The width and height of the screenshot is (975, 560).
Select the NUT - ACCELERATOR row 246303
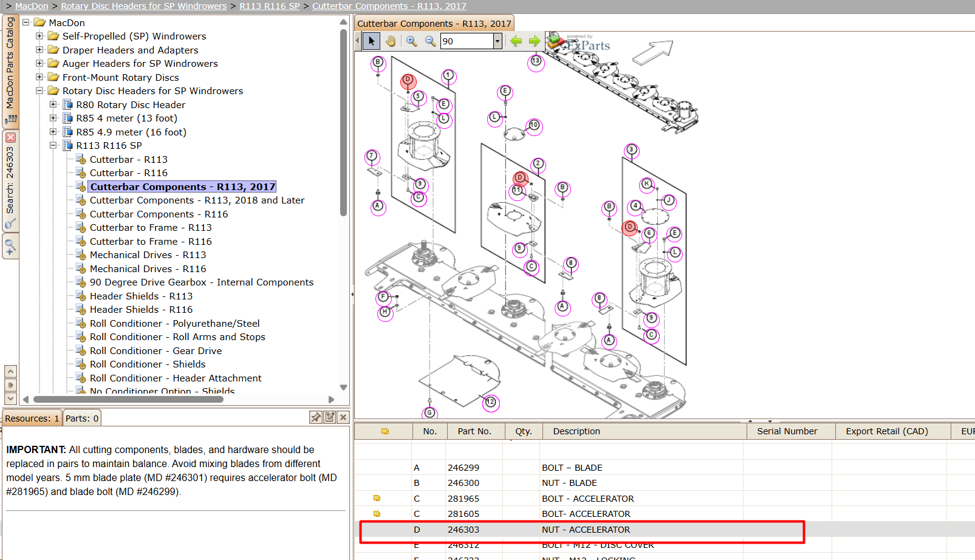(x=582, y=530)
